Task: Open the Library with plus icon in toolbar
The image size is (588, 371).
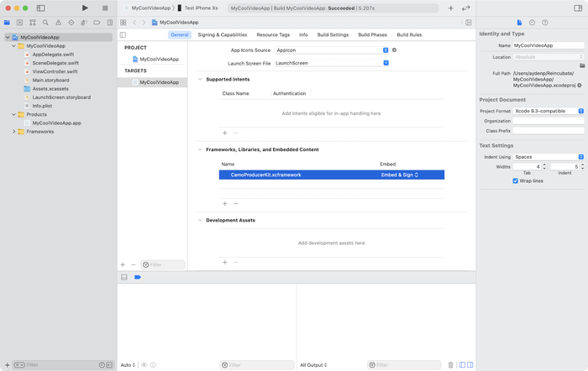Action: tap(451, 8)
